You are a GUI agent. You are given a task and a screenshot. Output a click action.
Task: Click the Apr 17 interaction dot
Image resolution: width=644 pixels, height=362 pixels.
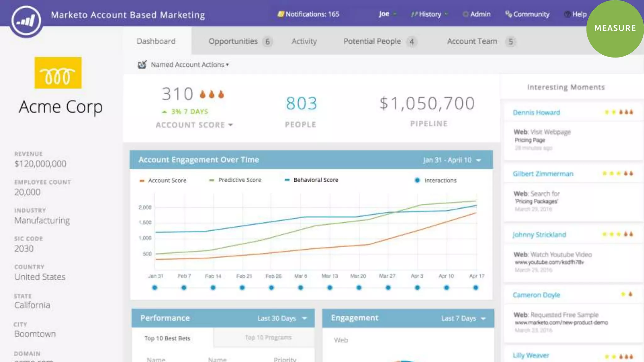(x=476, y=288)
